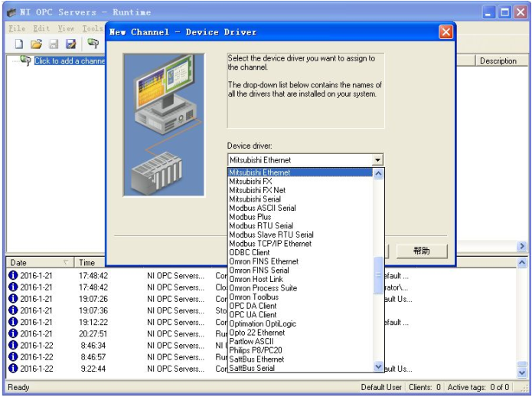Click the info icon on the 8:46:57 log row

(13, 356)
